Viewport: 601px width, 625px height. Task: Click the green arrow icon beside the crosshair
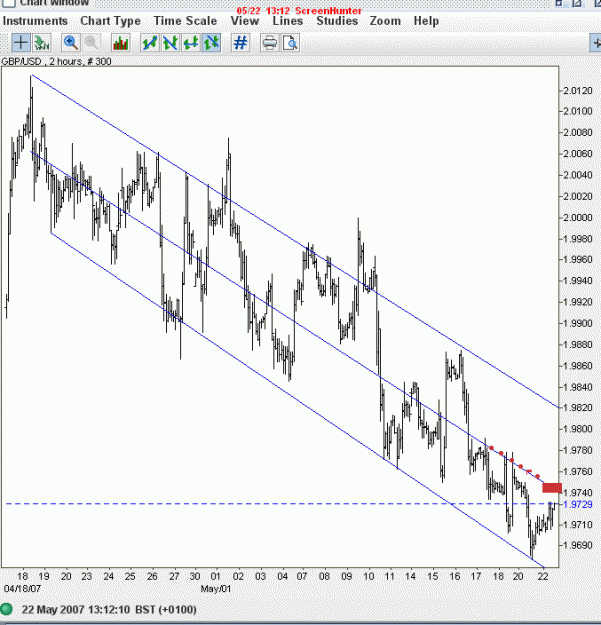click(x=42, y=43)
